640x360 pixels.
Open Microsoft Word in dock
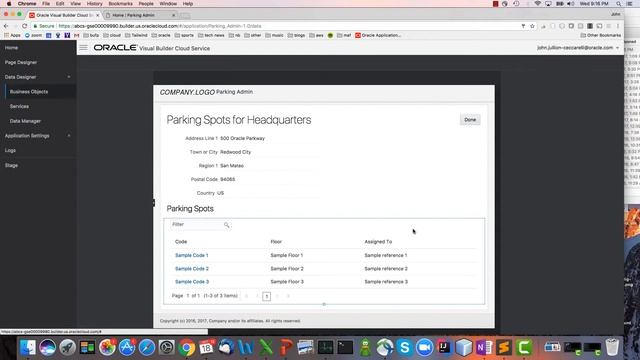(246, 347)
